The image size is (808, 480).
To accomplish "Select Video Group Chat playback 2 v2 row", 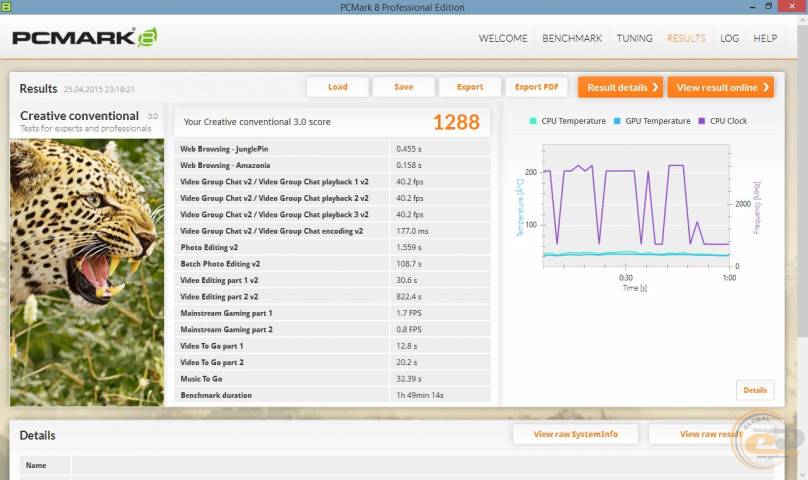I will point(332,198).
